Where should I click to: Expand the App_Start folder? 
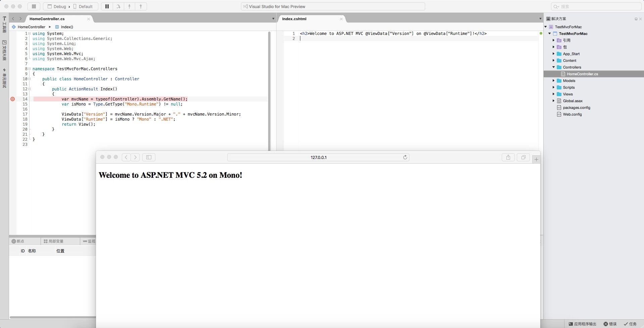click(554, 54)
